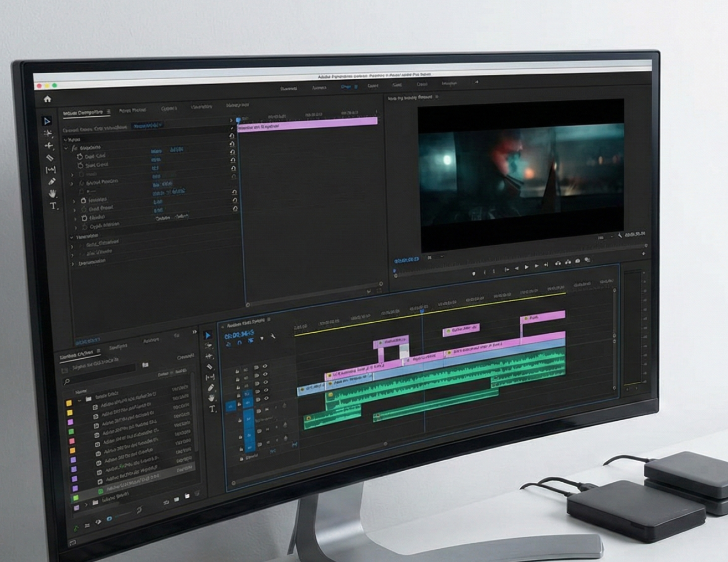Click the search magnifier icon in Project panel
This screenshot has height=562, width=728.
[67, 381]
